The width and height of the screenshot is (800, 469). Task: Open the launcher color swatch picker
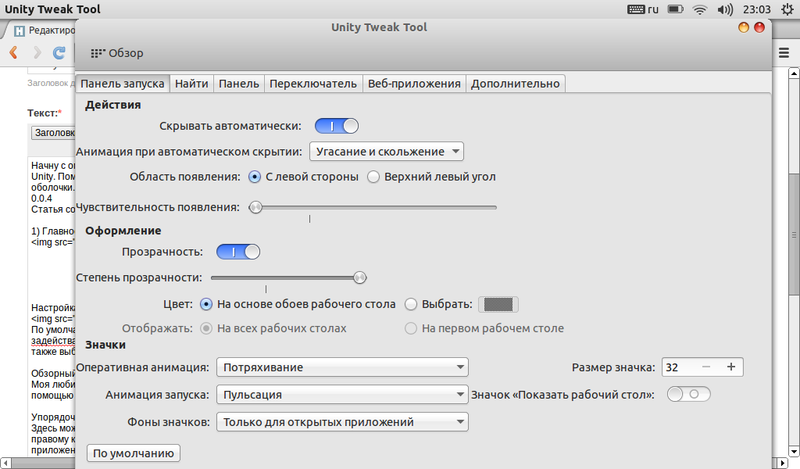498,304
